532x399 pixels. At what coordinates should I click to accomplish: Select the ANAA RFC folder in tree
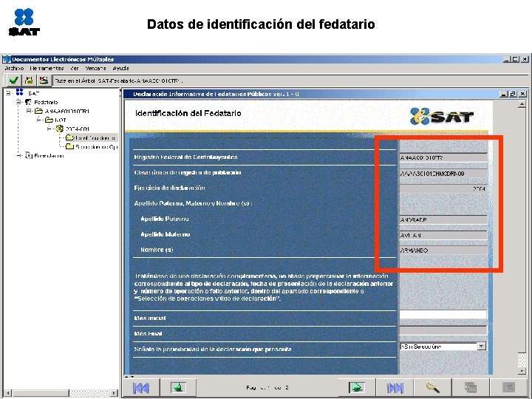pos(63,111)
